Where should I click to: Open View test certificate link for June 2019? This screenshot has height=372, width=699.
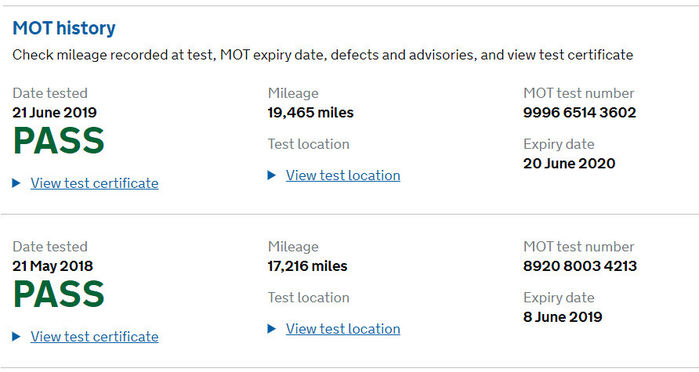(95, 183)
